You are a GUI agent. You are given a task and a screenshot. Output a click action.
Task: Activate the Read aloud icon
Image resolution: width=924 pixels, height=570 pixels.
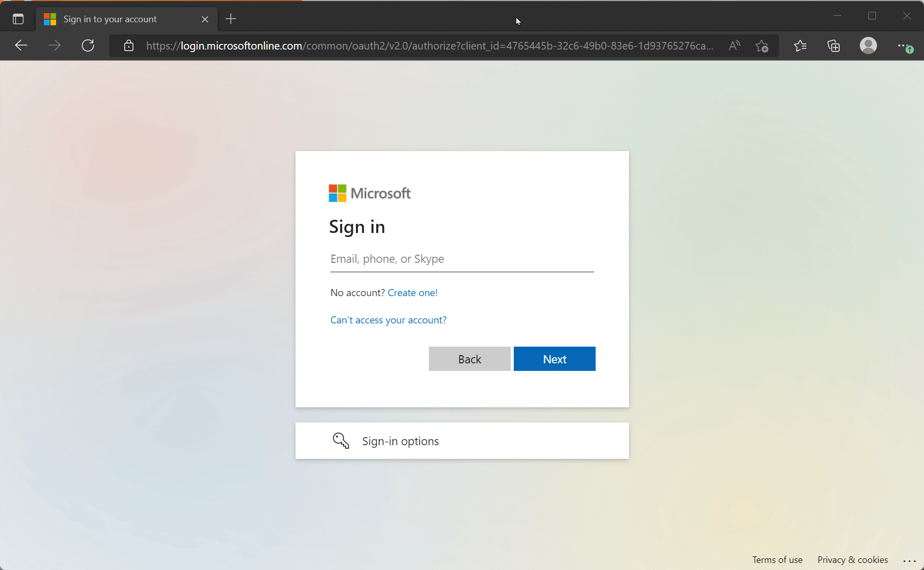[x=735, y=45]
